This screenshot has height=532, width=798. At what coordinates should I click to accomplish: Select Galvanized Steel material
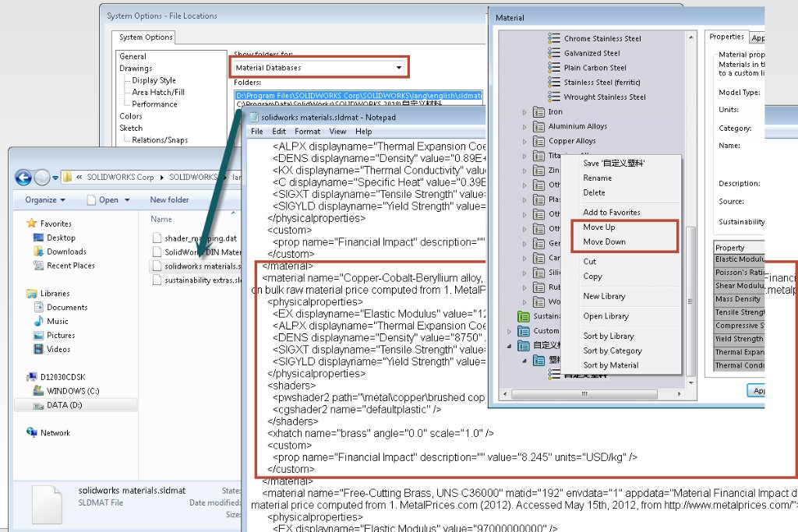tap(592, 54)
